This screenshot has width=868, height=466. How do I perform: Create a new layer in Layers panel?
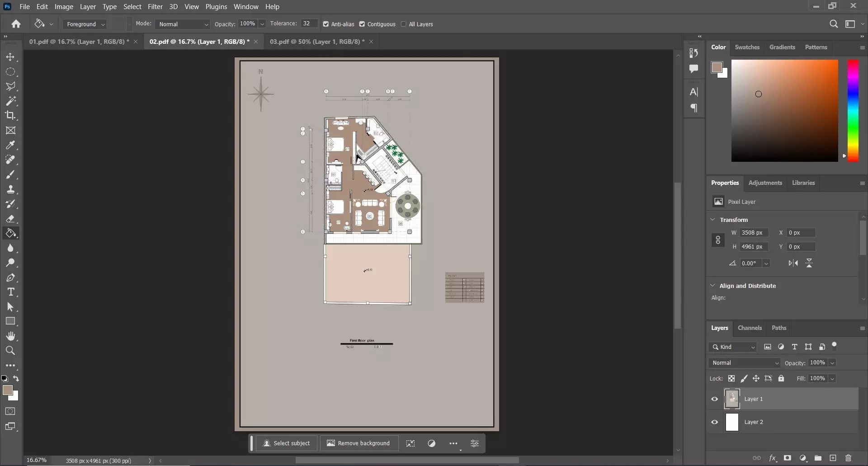pyautogui.click(x=833, y=458)
